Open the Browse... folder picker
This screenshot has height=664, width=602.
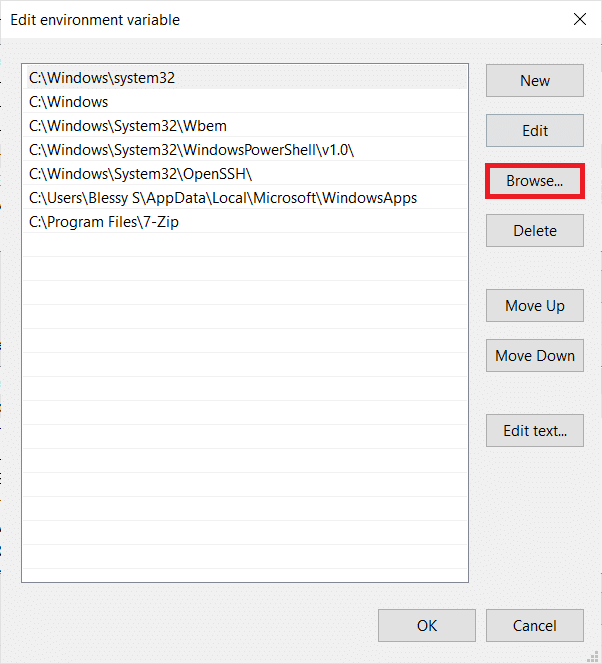pyautogui.click(x=535, y=181)
